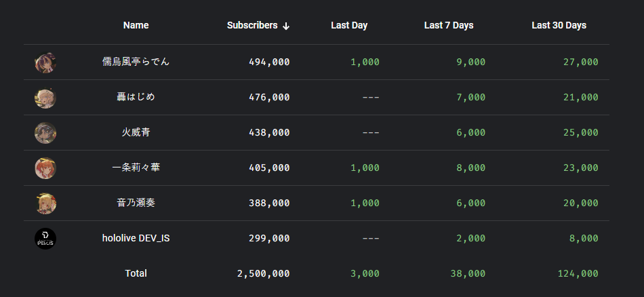Screen dimensions: 644x297
Task: Open 音乃瀬奏 channel name link
Action: pos(136,203)
